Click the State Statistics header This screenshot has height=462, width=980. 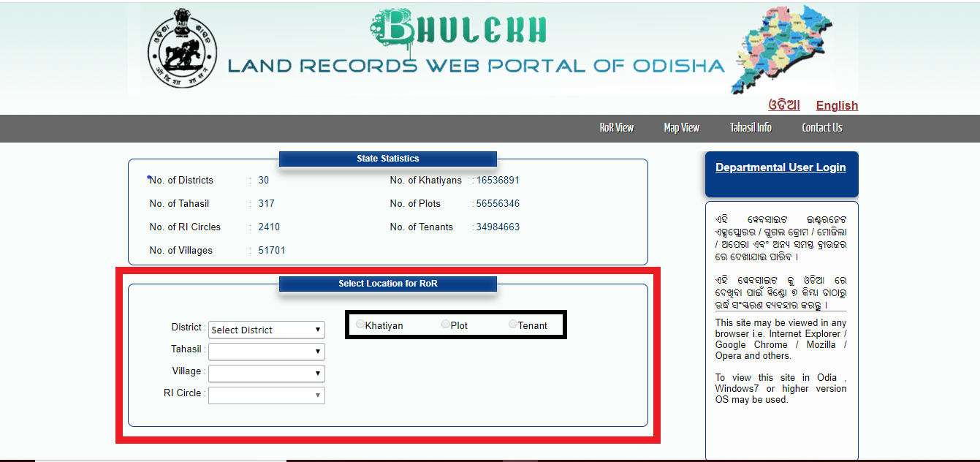388,159
